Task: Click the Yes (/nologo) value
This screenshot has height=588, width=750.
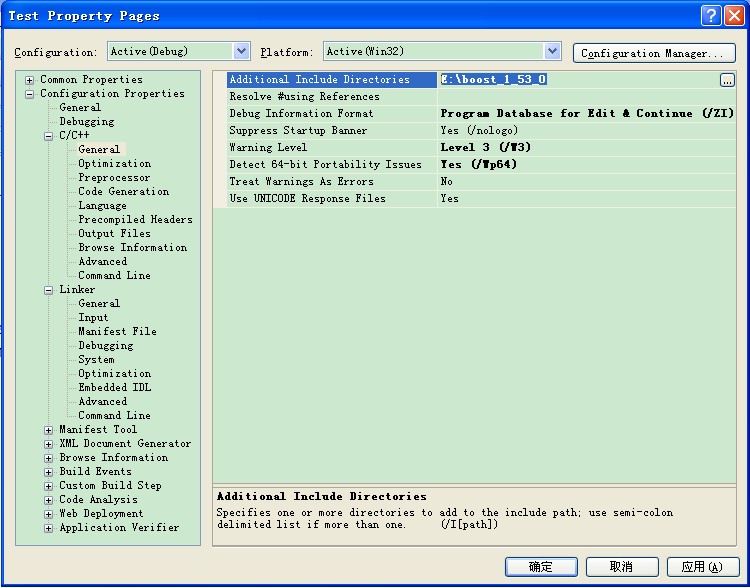Action: 587,131
